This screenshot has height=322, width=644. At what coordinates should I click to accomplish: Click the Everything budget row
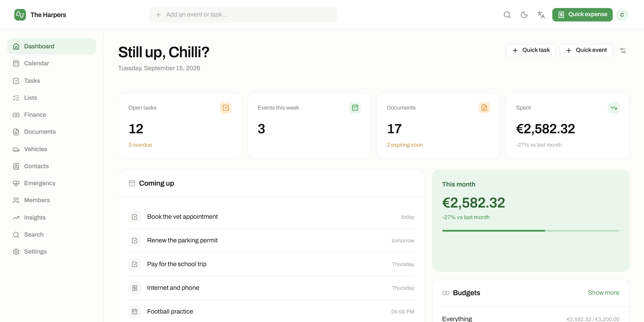coord(530,319)
